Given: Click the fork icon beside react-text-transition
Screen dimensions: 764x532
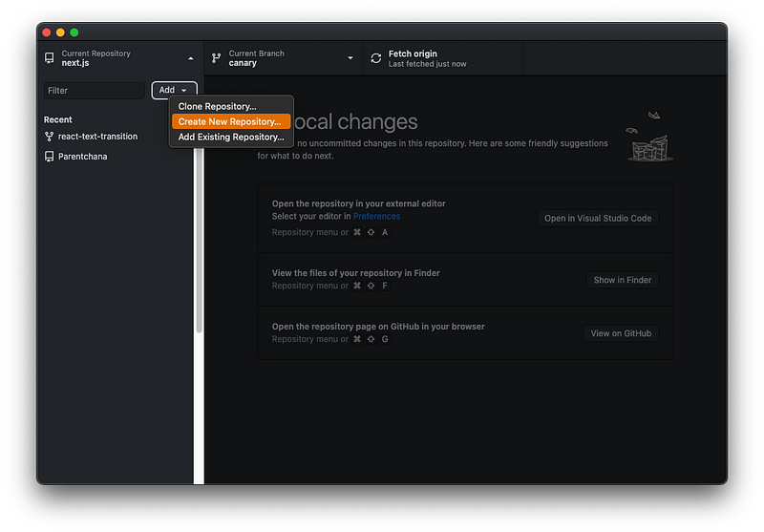Looking at the screenshot, I should tap(49, 137).
